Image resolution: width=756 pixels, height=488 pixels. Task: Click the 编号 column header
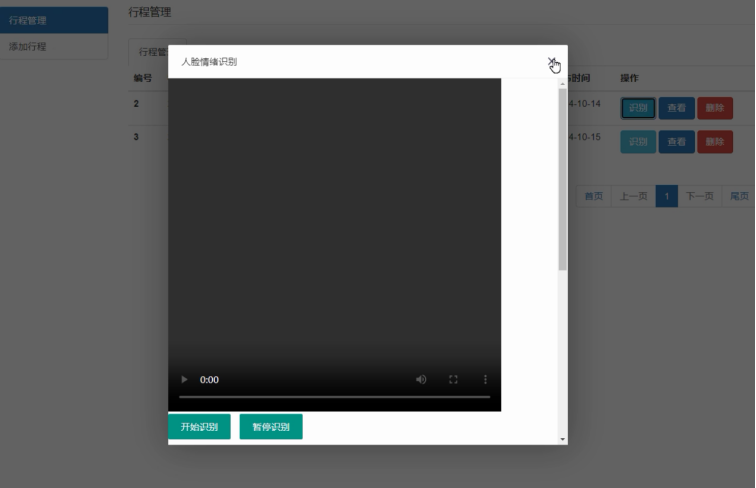point(143,78)
